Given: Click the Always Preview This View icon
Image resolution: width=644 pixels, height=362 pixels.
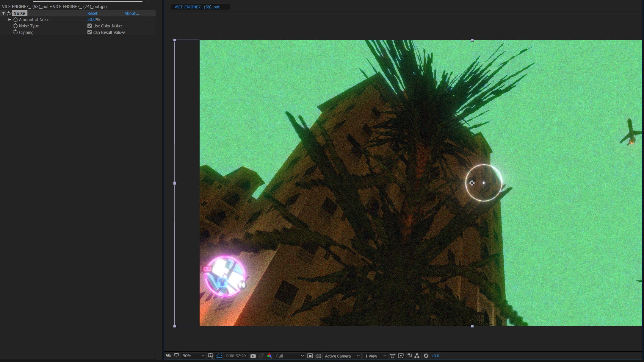Looking at the screenshot, I should [168, 356].
